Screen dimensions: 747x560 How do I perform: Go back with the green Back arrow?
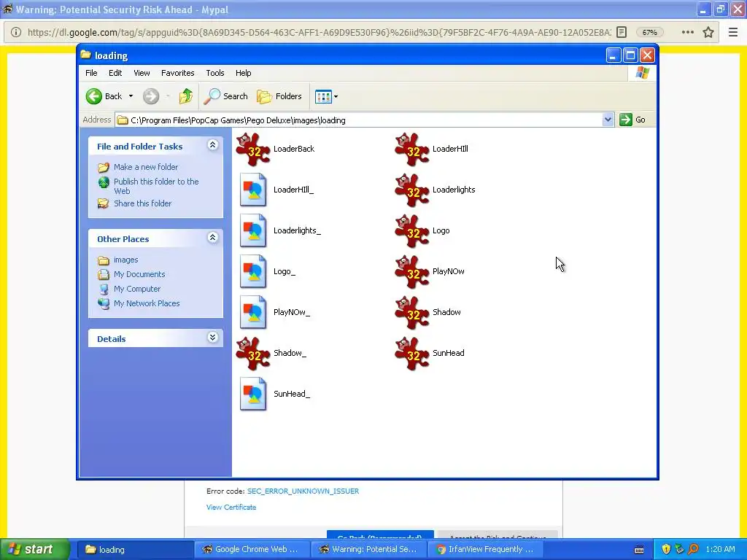[104, 96]
